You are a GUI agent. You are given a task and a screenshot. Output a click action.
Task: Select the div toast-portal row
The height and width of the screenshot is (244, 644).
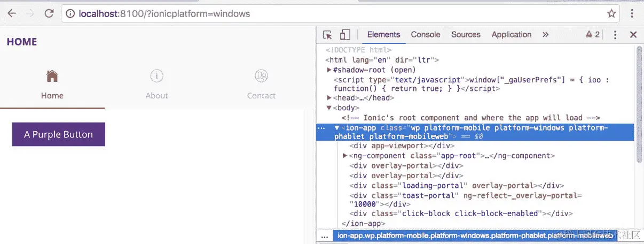pyautogui.click(x=466, y=200)
